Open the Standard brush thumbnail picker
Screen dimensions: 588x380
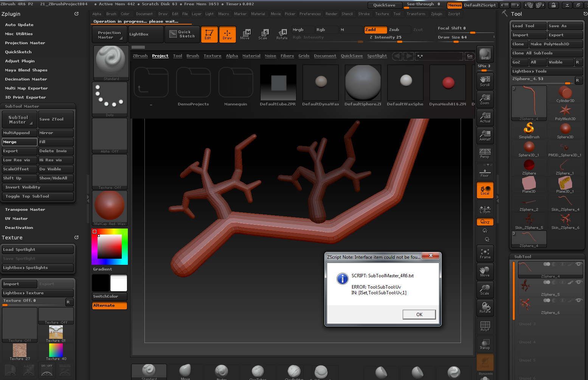(111, 63)
